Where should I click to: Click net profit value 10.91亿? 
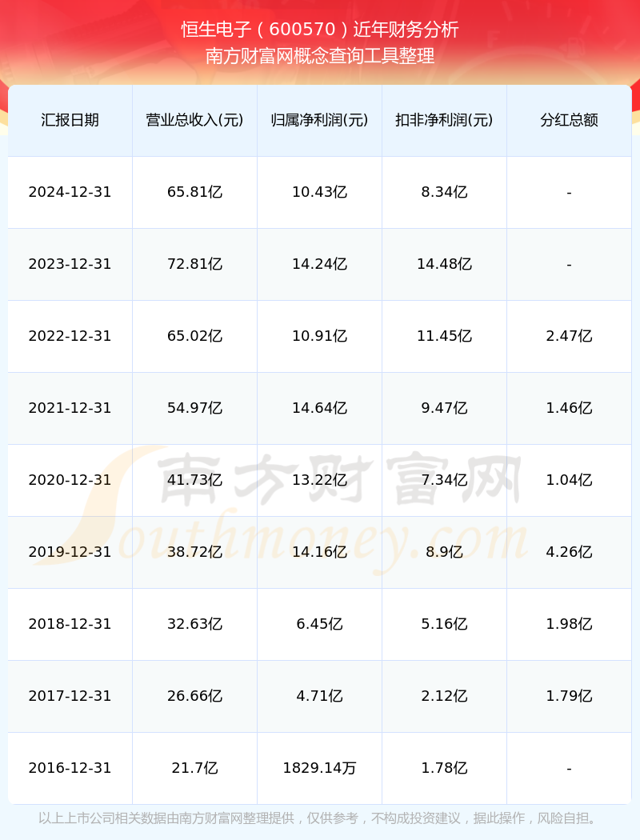pyautogui.click(x=320, y=336)
